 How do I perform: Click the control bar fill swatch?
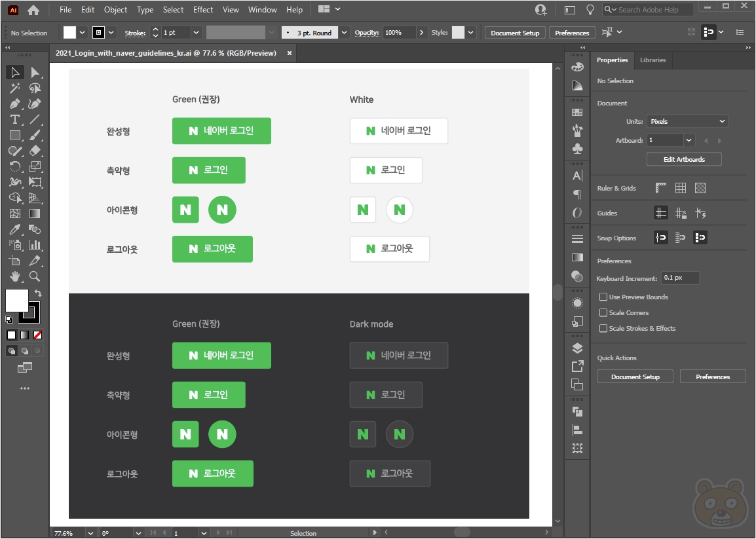coord(70,33)
